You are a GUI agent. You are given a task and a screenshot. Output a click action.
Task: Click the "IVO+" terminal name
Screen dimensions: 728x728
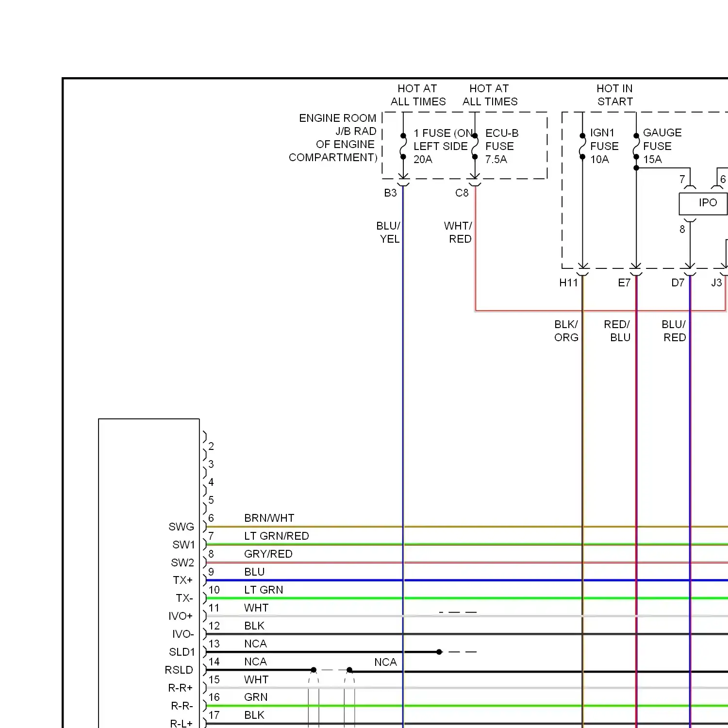point(181,616)
